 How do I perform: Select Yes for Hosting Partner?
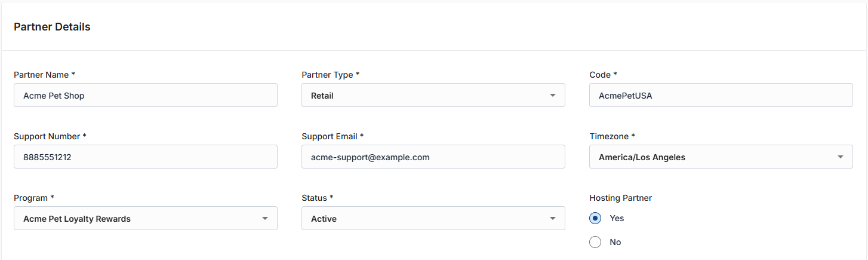(x=595, y=218)
